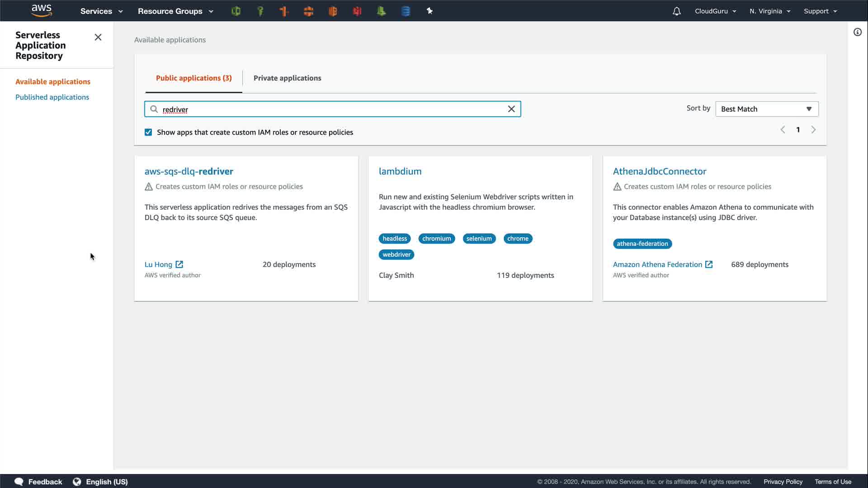The width and height of the screenshot is (868, 488).
Task: Go to next results page arrow
Action: [813, 130]
